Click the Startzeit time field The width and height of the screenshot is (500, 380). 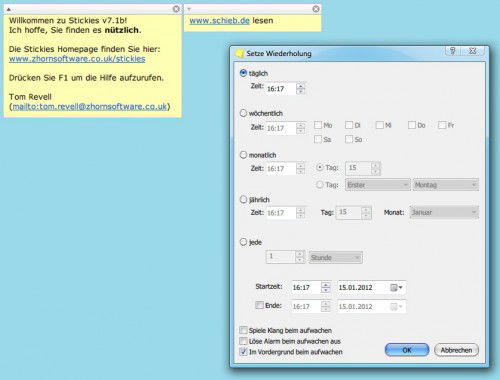(x=306, y=287)
